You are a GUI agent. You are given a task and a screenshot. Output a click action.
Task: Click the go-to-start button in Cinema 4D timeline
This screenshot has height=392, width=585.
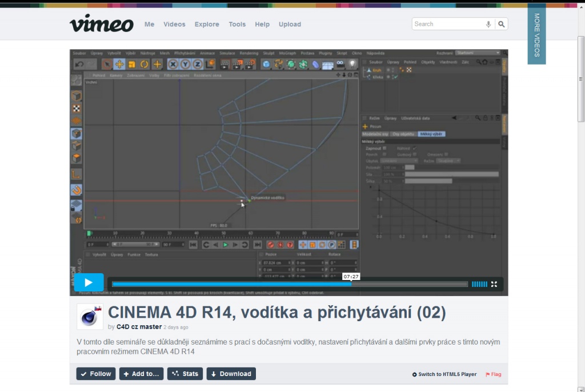click(x=193, y=245)
